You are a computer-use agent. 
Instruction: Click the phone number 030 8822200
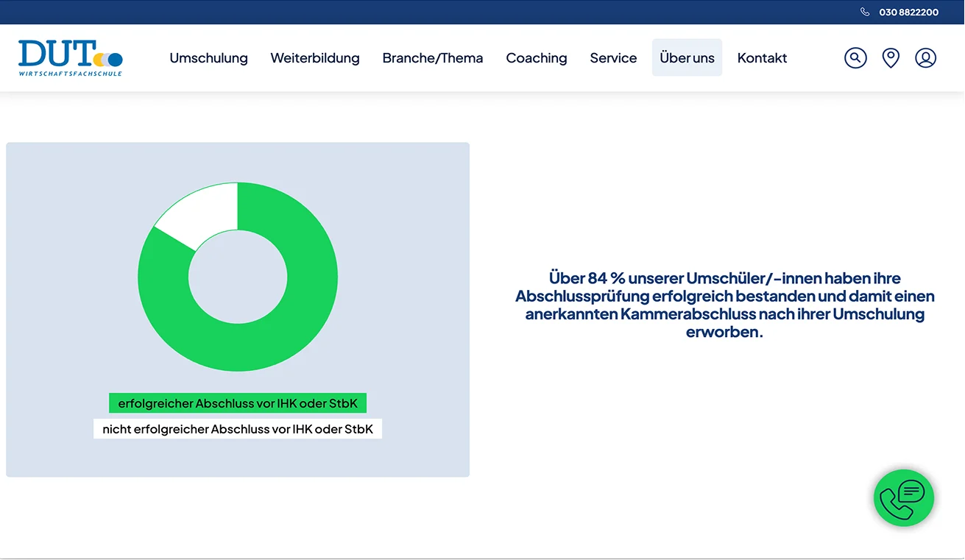[908, 12]
